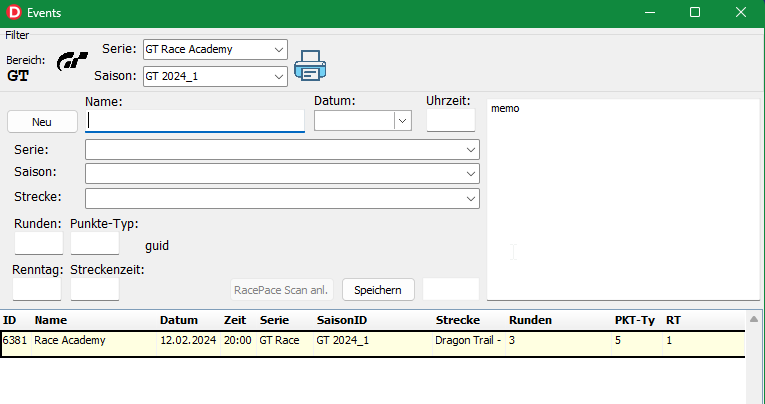
Task: Open the filter Saison dropdown GT 2024_1
Action: point(277,75)
